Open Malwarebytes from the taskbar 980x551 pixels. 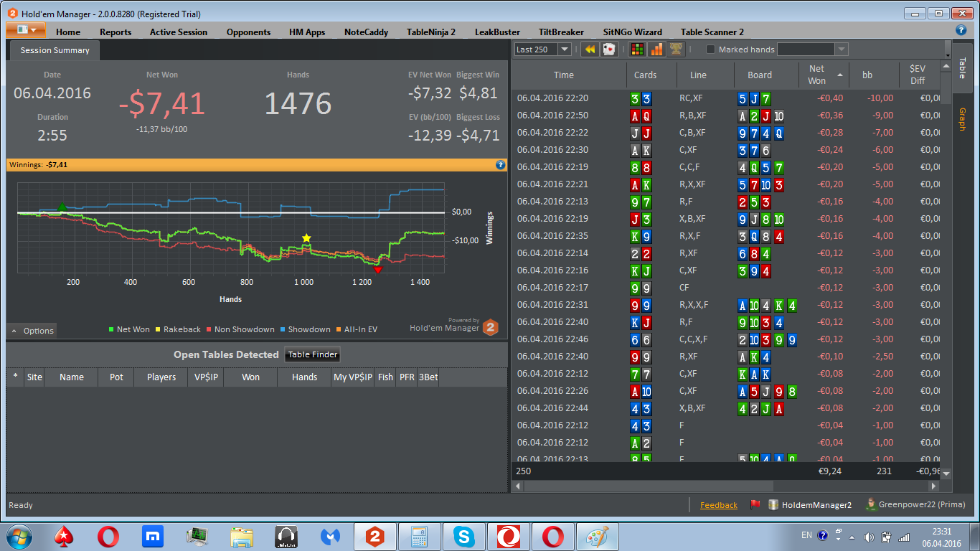point(330,536)
